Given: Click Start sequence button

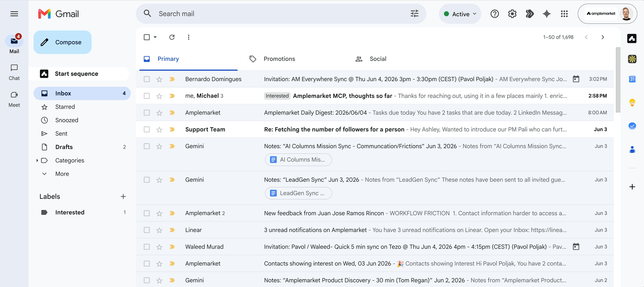Looking at the screenshot, I should pyautogui.click(x=79, y=74).
